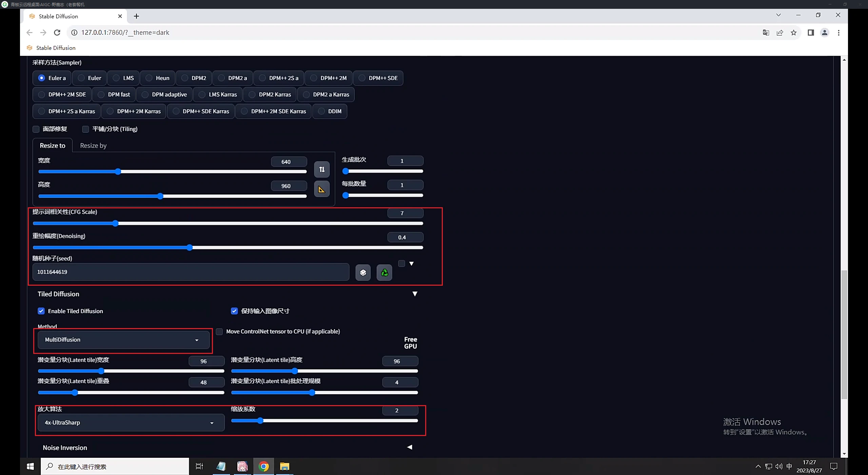The width and height of the screenshot is (868, 475).
Task: Toggle Move ControlNet tensor to CPU checkbox
Action: coord(219,331)
